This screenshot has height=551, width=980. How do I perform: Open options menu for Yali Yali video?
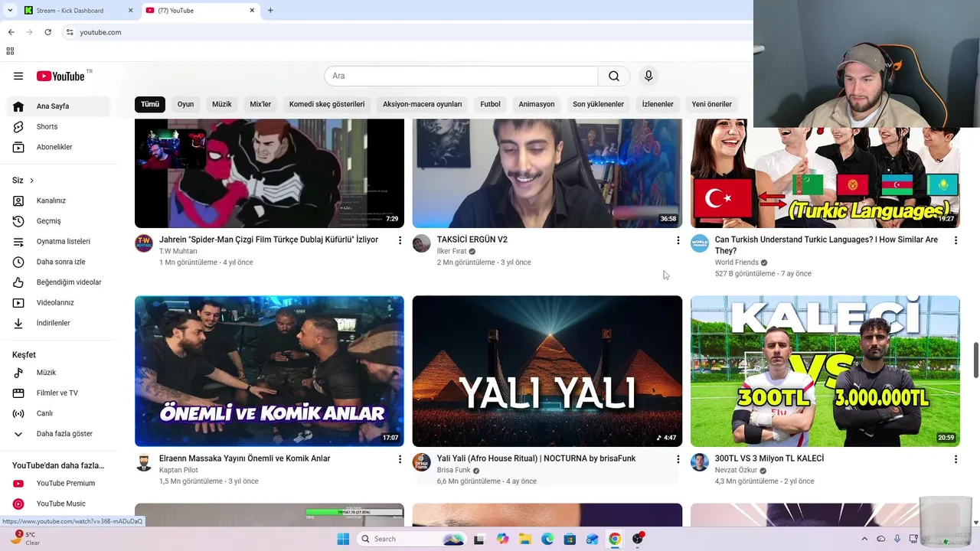click(678, 459)
